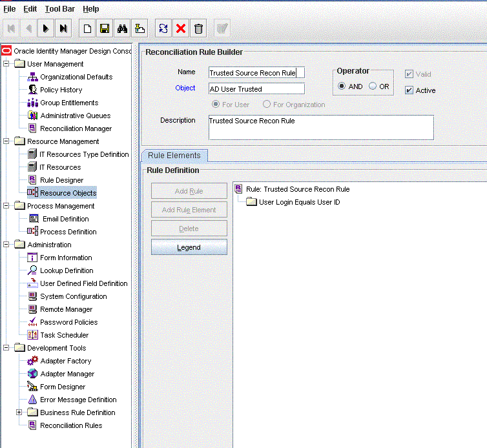
Task: Select the AND operator radio button
Action: [x=342, y=86]
